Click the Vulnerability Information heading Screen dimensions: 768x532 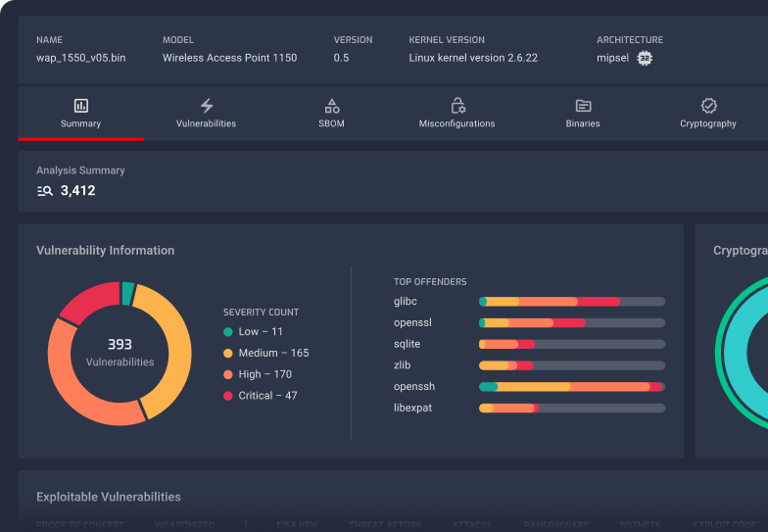(106, 251)
